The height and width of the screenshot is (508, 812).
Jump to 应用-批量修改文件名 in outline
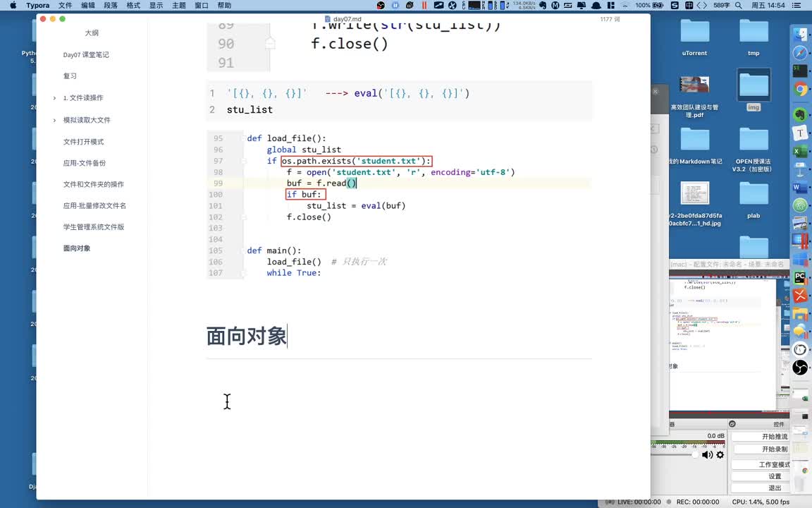94,206
